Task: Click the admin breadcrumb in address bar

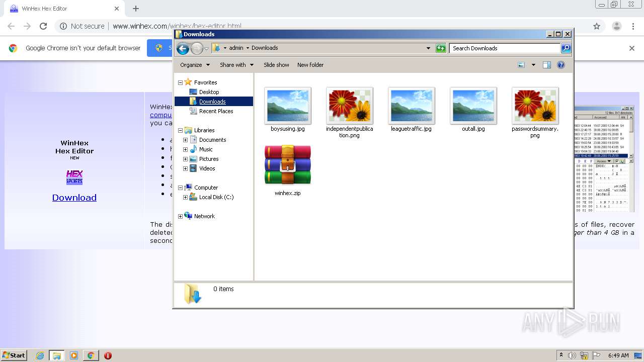Action: click(x=236, y=48)
